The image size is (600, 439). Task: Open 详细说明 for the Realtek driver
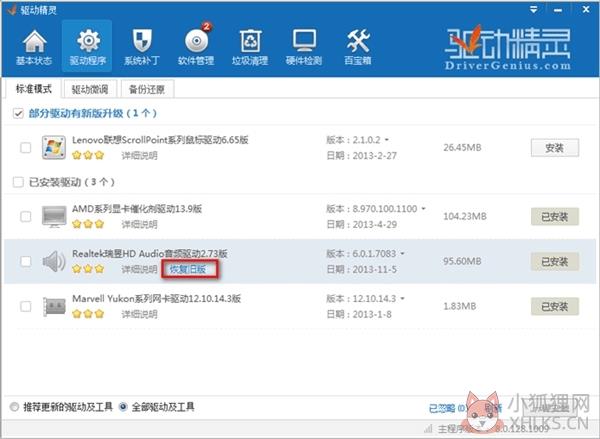click(x=139, y=269)
